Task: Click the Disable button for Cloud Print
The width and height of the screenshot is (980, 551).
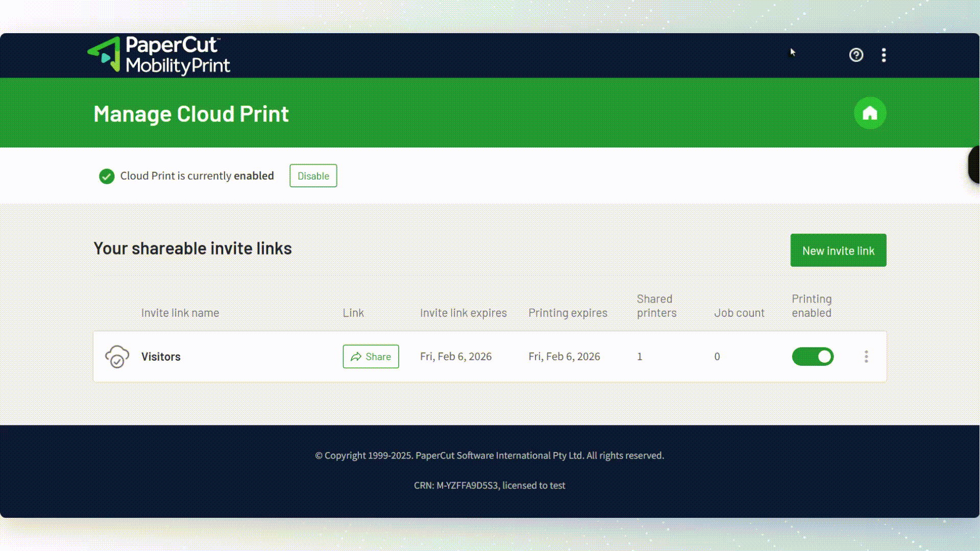Action: click(x=313, y=176)
